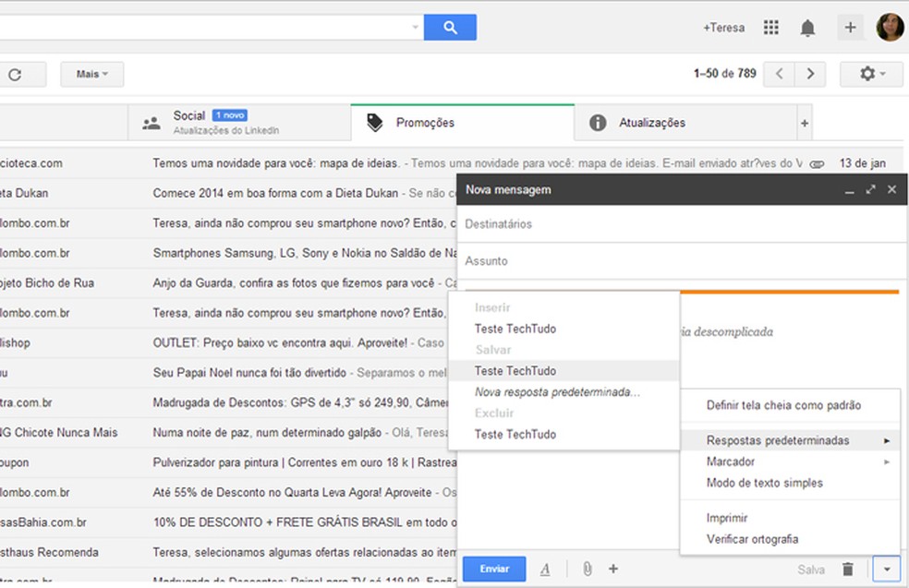Open the Atualizações tab
The image size is (909, 588).
652,123
